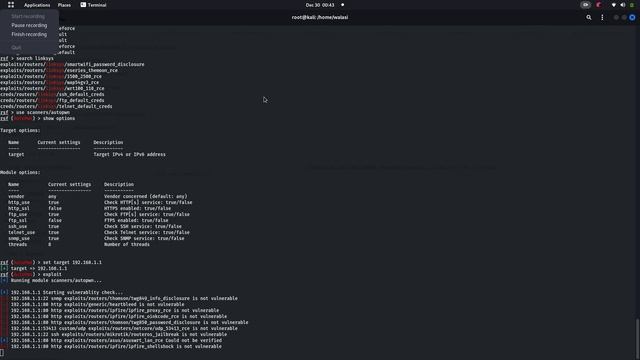The image size is (640, 360).
Task: Click the 'target => 192.168.1.1' output line
Action: click(34, 268)
